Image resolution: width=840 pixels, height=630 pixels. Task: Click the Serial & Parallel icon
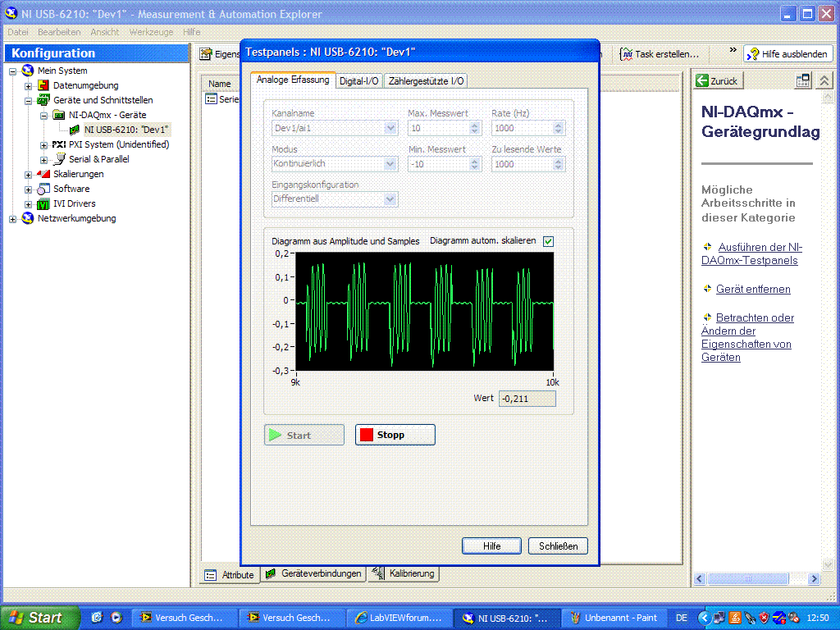tap(59, 159)
